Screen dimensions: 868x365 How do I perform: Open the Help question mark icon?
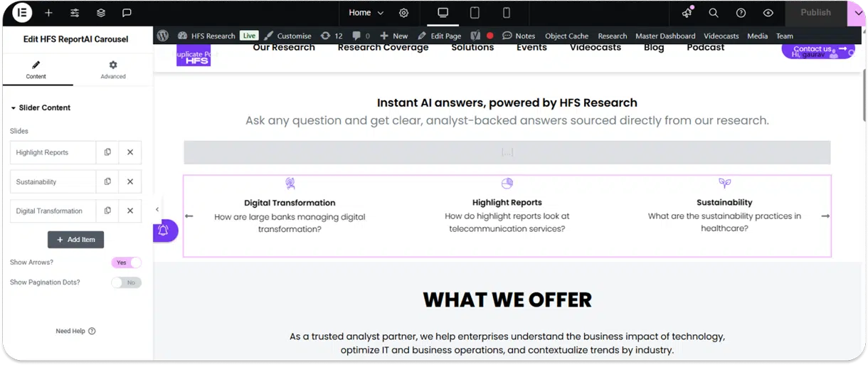pos(741,13)
